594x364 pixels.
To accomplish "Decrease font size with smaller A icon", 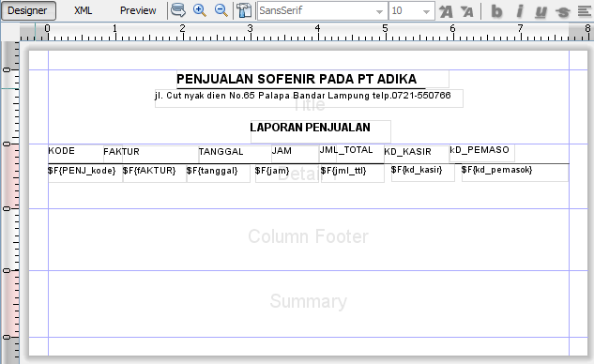I will click(467, 11).
